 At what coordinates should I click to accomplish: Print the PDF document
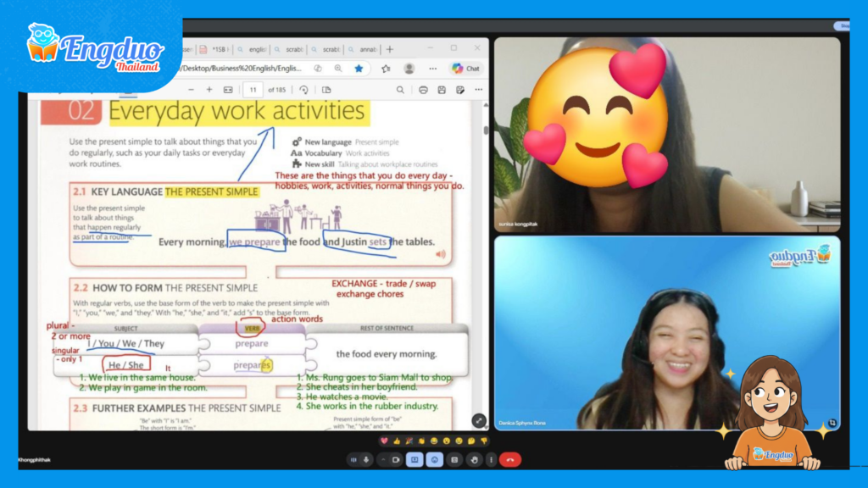423,90
